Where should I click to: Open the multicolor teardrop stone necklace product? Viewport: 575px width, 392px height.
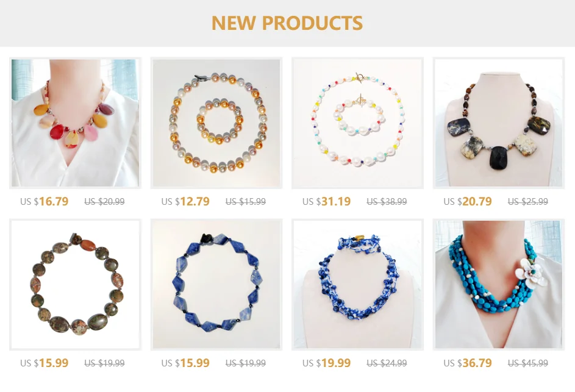[75, 123]
